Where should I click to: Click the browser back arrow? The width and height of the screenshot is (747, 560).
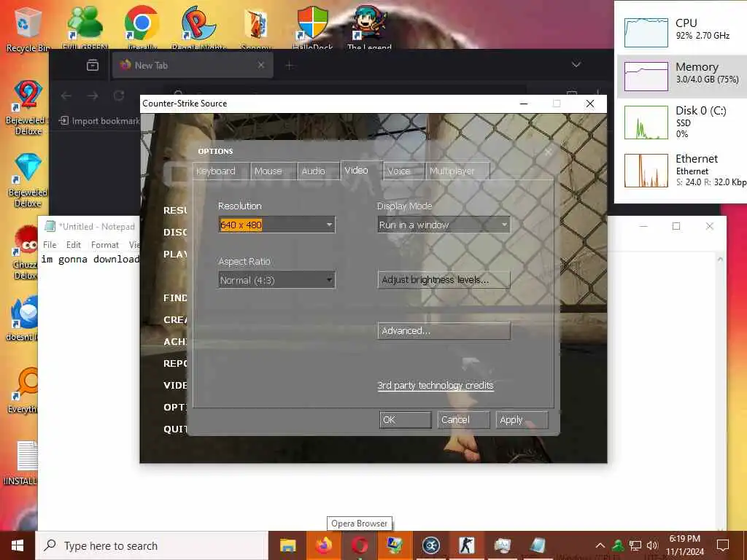(x=66, y=96)
